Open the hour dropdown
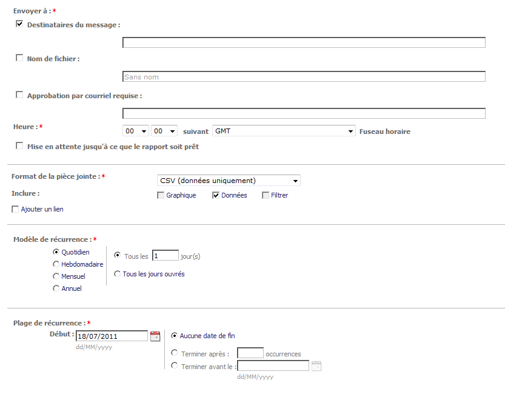 point(136,131)
